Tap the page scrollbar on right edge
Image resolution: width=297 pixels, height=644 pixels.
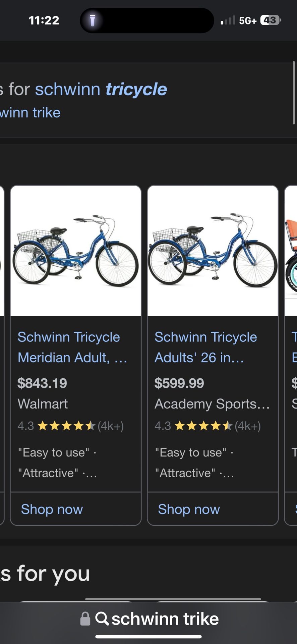294,93
